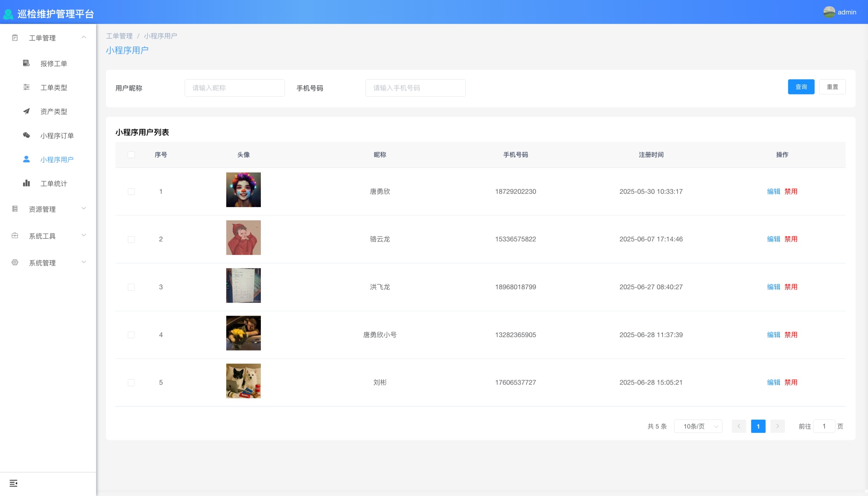Click the 请输入手机号码 input field
The height and width of the screenshot is (496, 868).
415,88
